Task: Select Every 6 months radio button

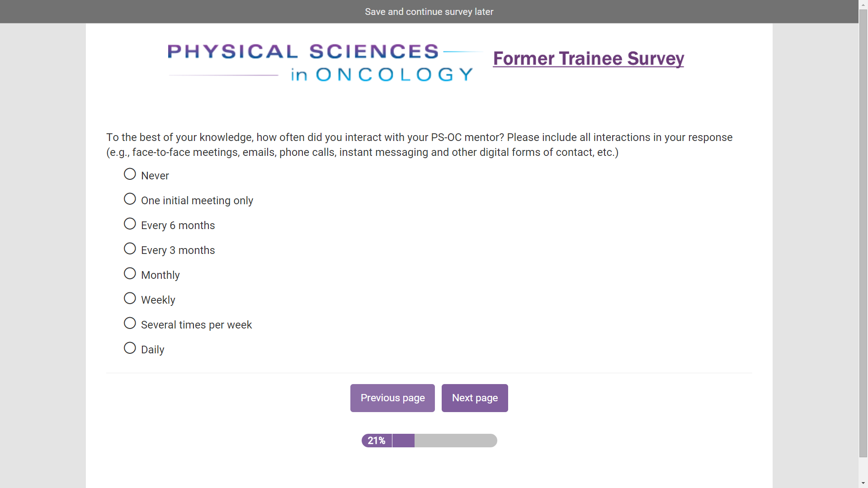Action: click(130, 224)
